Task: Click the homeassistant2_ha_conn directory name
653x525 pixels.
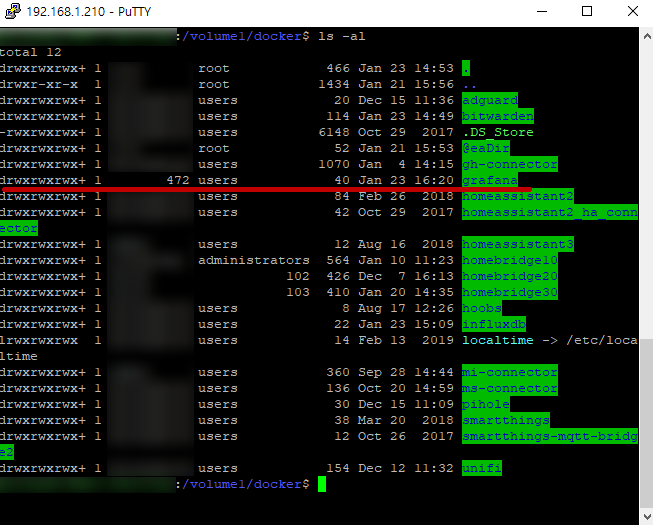Action: 550,212
